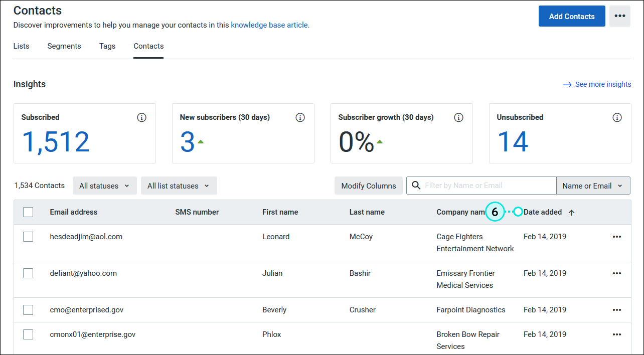Select the cmo@enterprised.gov contact checkbox

coord(28,310)
